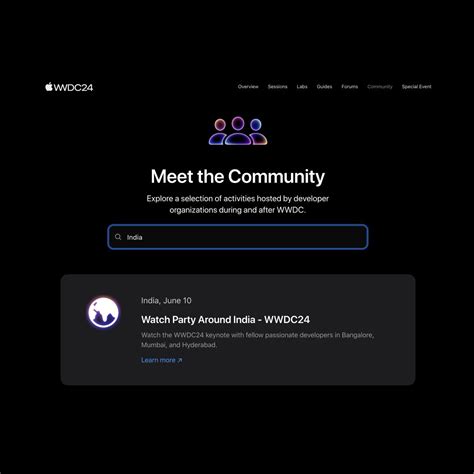
Task: Open the Sessions nav item
Action: [277, 87]
